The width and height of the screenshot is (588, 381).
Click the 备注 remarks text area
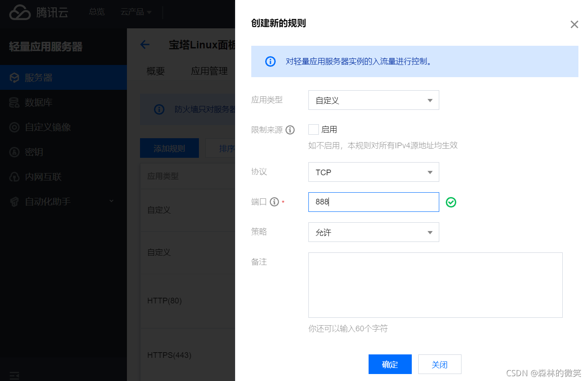pyautogui.click(x=435, y=285)
